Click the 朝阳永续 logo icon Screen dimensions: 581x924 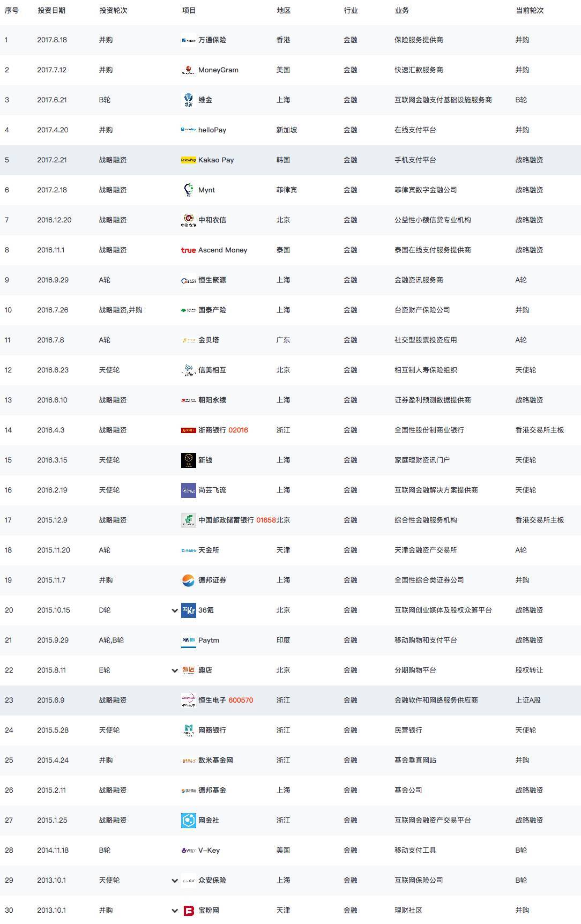pyautogui.click(x=188, y=400)
